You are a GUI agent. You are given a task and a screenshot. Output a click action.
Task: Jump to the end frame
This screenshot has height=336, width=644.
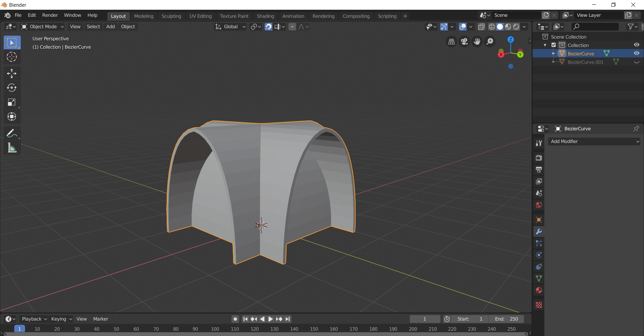(x=287, y=319)
